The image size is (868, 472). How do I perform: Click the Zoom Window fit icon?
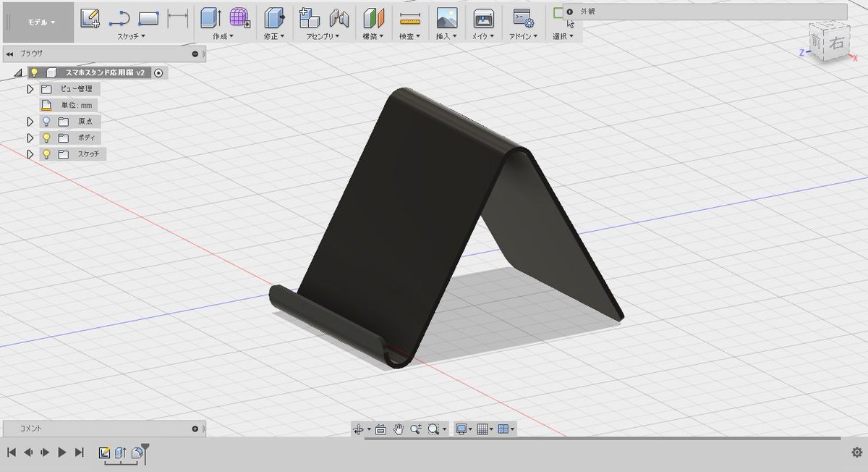[x=433, y=429]
